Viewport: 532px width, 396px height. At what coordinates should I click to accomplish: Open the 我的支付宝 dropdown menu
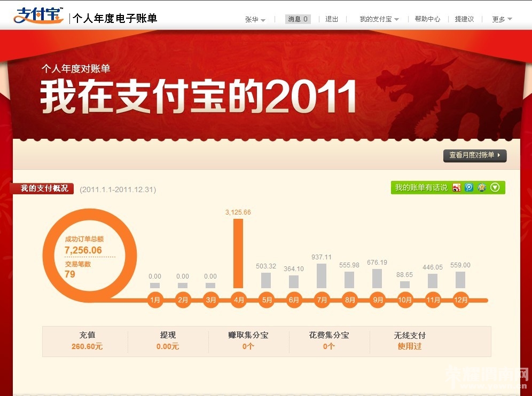pos(379,19)
